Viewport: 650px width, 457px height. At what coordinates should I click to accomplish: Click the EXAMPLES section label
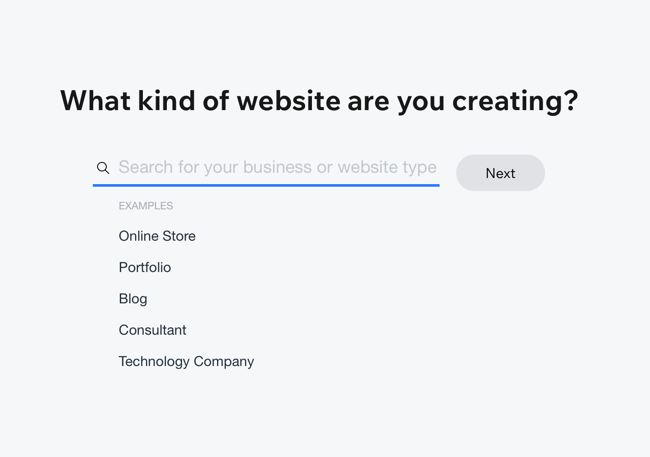pos(146,206)
